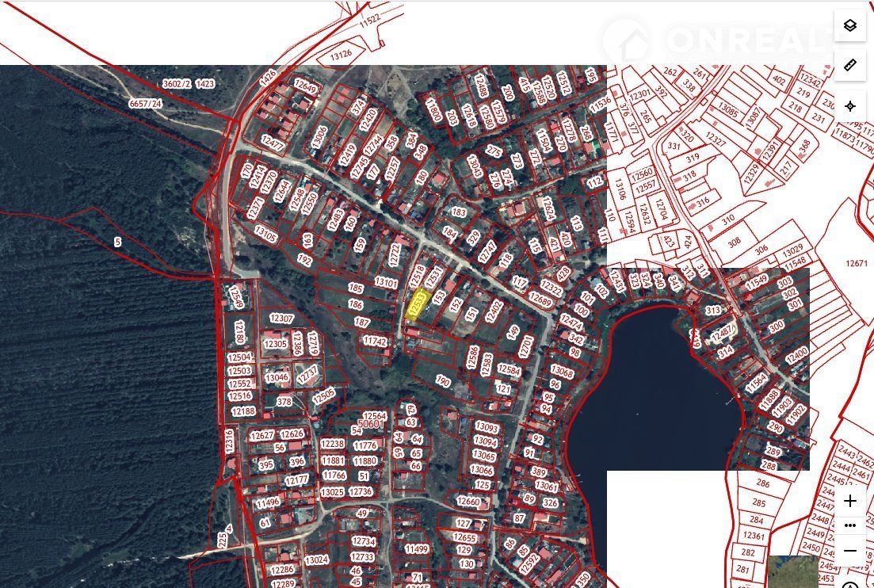This screenshot has height=588, width=874.
Task: Activate the ruler measurement tool
Action: tap(849, 65)
